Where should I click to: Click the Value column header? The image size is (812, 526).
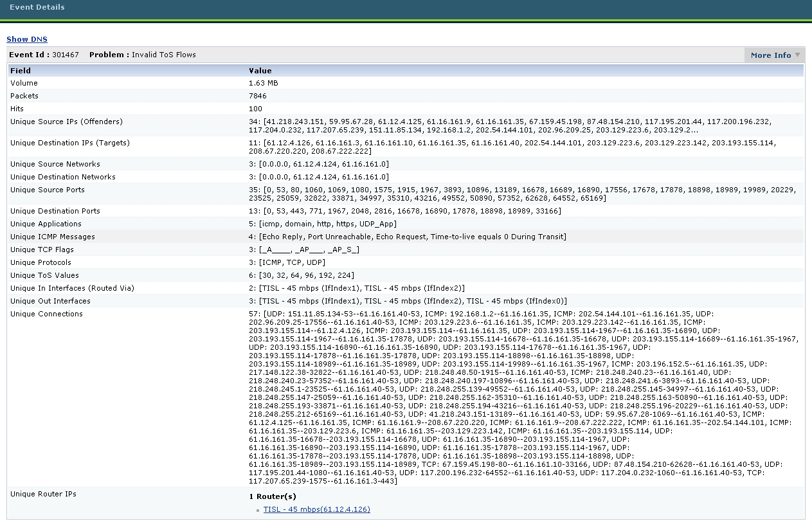tap(260, 71)
